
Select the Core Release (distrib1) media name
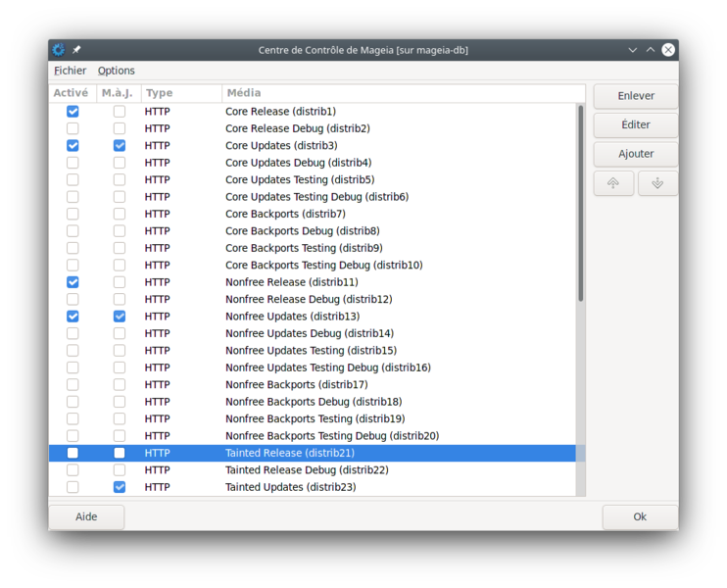[x=280, y=112]
